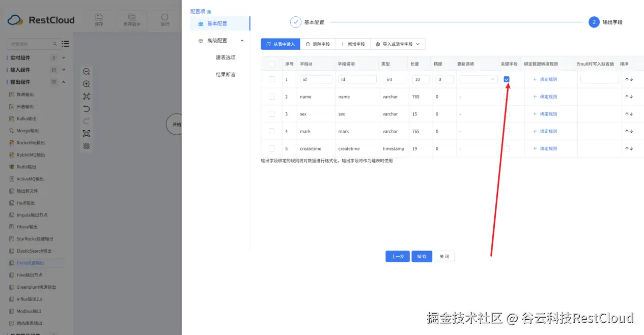Click inside the 字段Id input for id

[x=316, y=79]
